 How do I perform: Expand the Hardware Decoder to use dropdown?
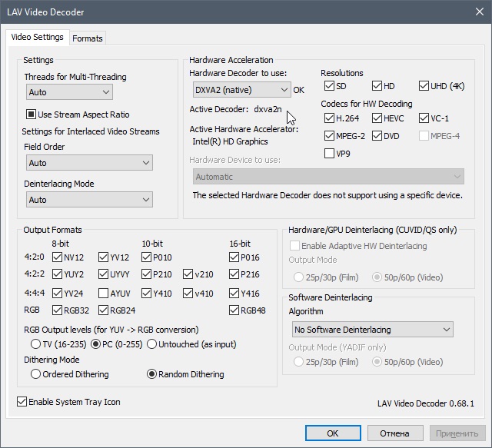point(241,90)
